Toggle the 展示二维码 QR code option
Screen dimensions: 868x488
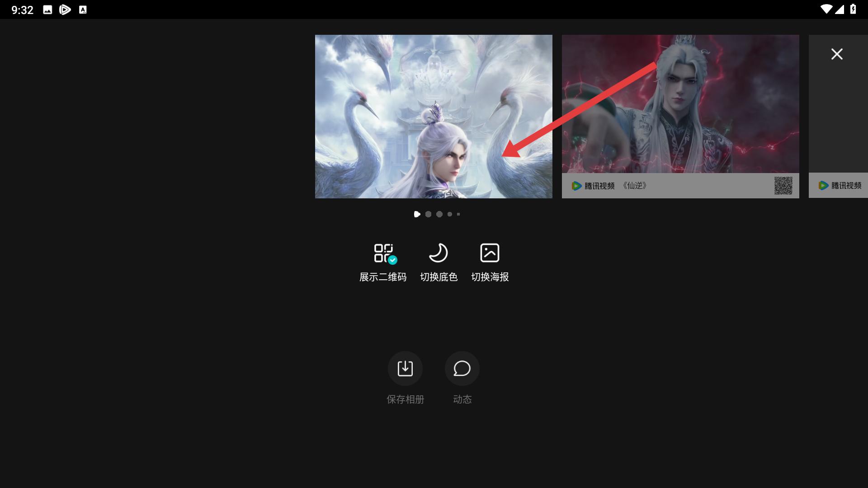[383, 253]
